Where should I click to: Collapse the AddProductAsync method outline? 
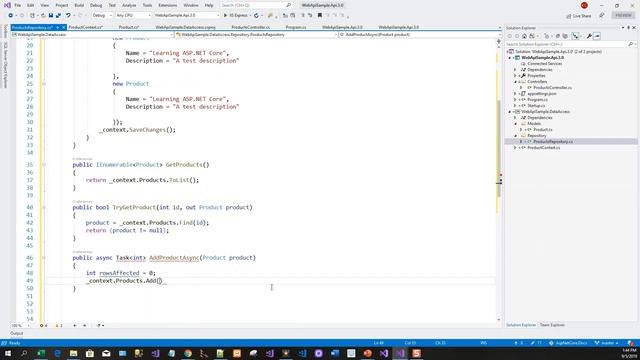click(44, 258)
